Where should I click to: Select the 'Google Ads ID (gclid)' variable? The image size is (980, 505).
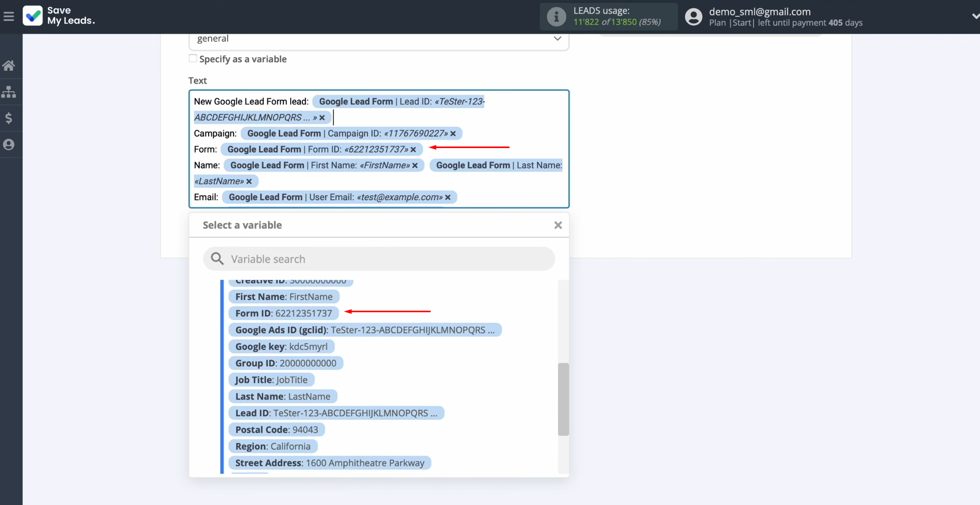coord(365,330)
